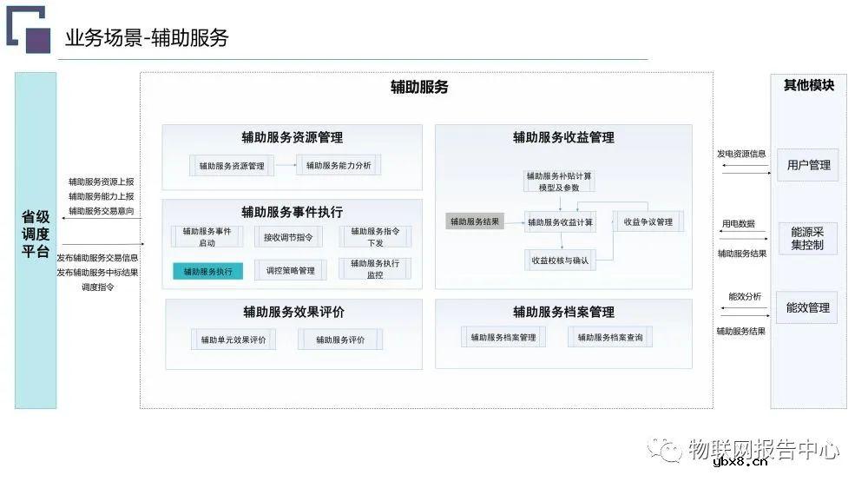Click the 辅助服务事件执行 section title
This screenshot has height=488, width=868.
pyautogui.click(x=293, y=212)
